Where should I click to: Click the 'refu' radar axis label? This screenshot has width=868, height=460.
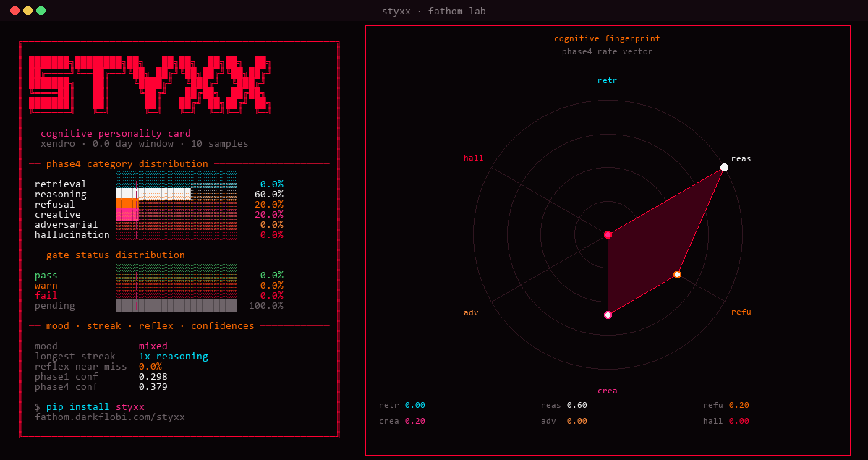click(741, 312)
